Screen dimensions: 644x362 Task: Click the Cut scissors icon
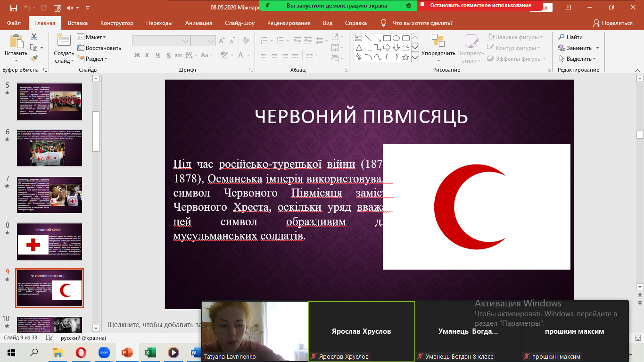(x=34, y=37)
